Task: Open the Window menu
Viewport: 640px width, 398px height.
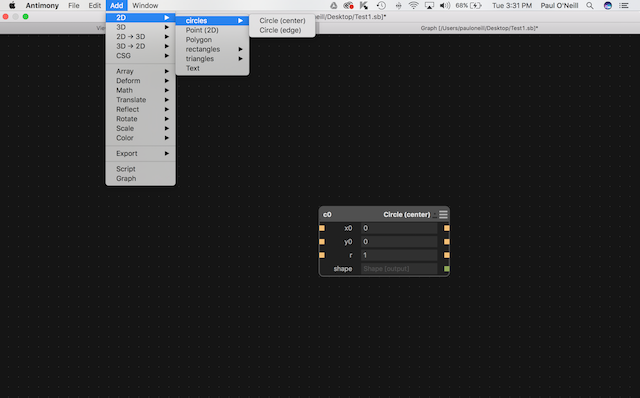Action: [x=145, y=5]
